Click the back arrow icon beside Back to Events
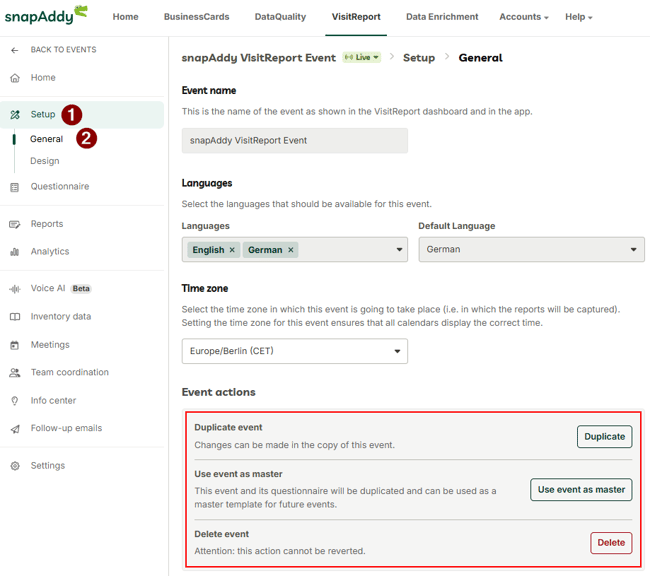 click(x=15, y=50)
